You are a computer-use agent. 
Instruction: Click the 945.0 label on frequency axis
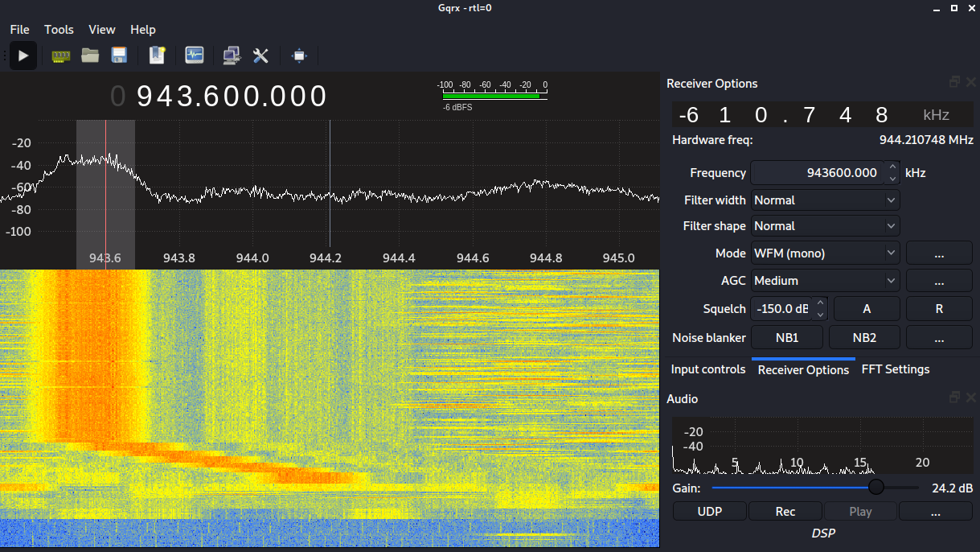pyautogui.click(x=619, y=258)
